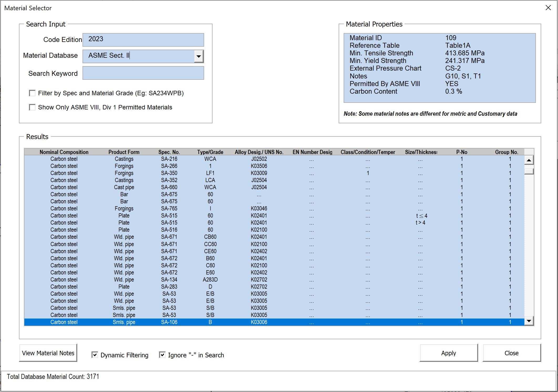Uncheck Ignore "-" in Search option
Image resolution: width=558 pixels, height=392 pixels.
click(162, 355)
